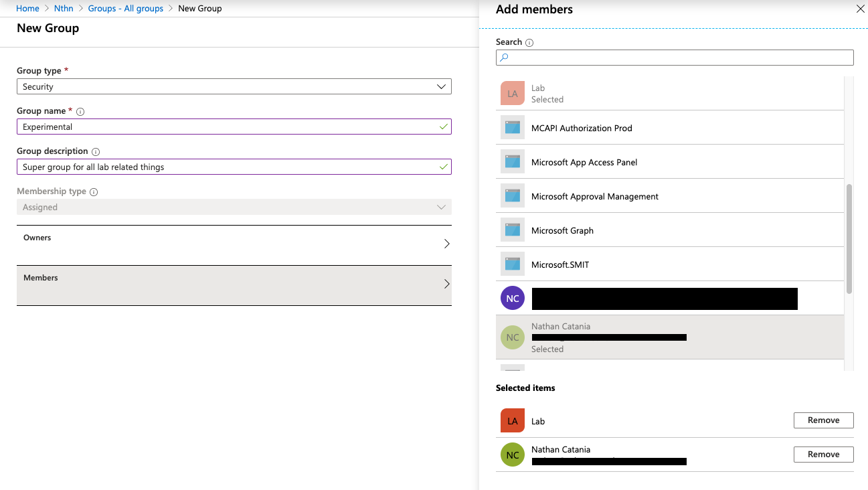The width and height of the screenshot is (868, 490).
Task: Click the Microsoft Approval Management icon
Action: [x=513, y=195]
